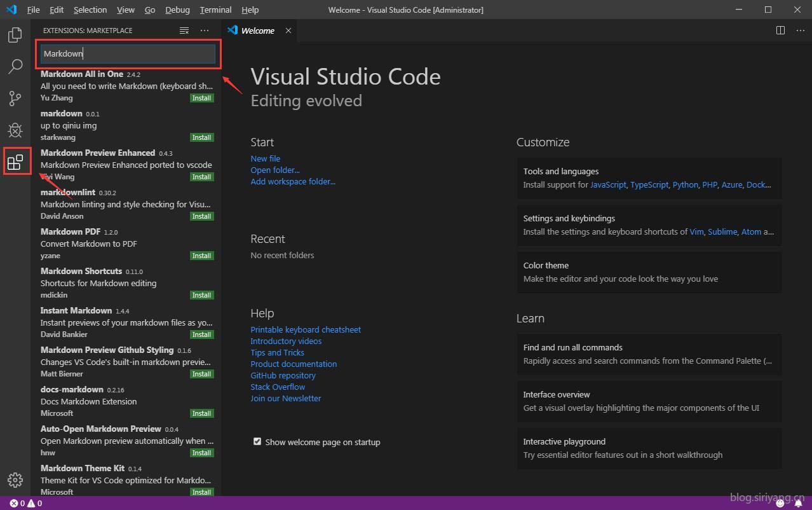Select the Extensions icon in activity bar
Screen dimensions: 812x510
(x=15, y=162)
